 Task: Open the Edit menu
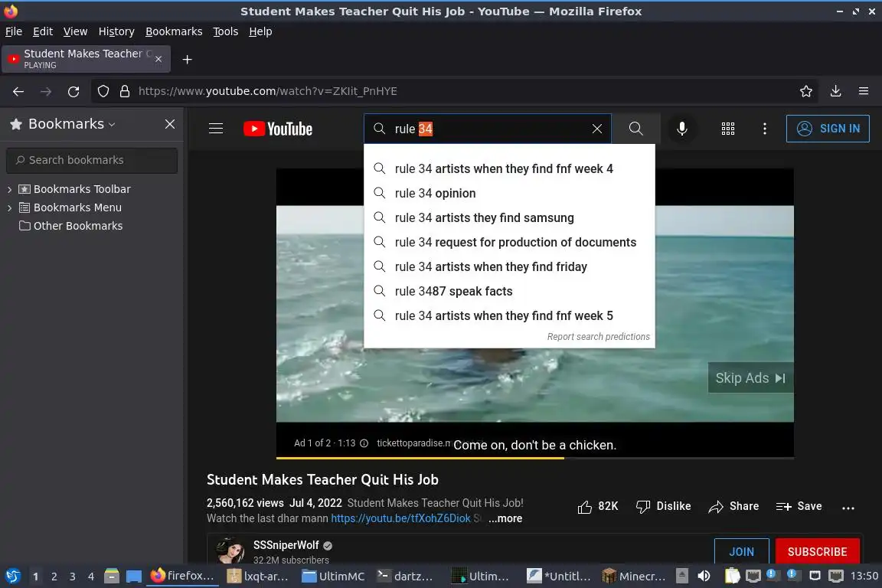(43, 31)
